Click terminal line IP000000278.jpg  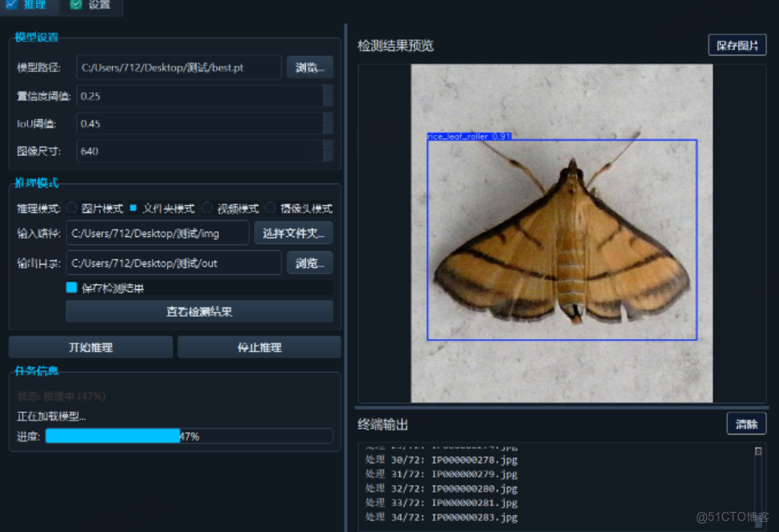pyautogui.click(x=441, y=460)
